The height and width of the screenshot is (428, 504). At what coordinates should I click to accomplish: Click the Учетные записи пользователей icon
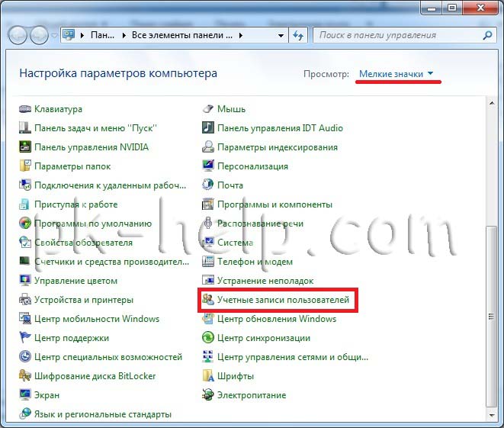208,300
